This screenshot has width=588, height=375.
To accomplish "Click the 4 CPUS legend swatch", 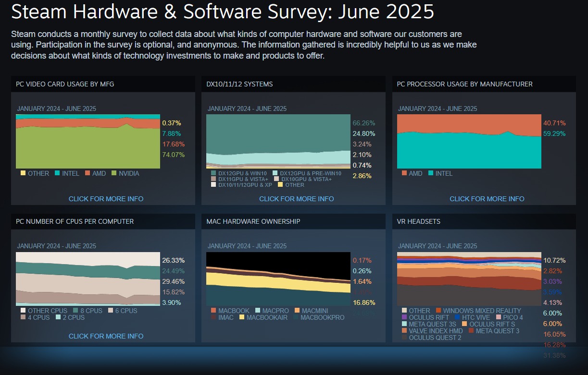I will (x=23, y=317).
